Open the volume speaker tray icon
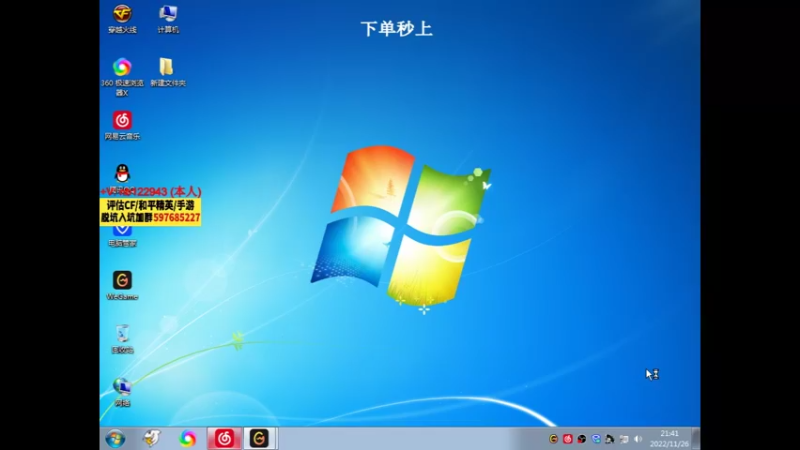The width and height of the screenshot is (800, 450). (638, 439)
